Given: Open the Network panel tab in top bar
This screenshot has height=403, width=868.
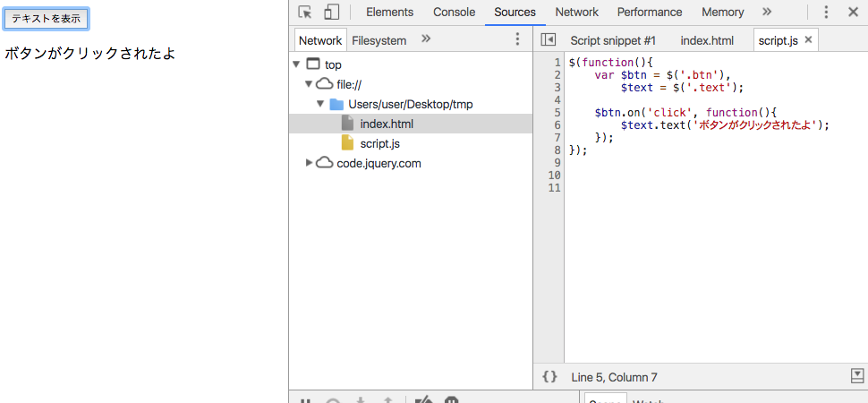Looking at the screenshot, I should coord(577,13).
